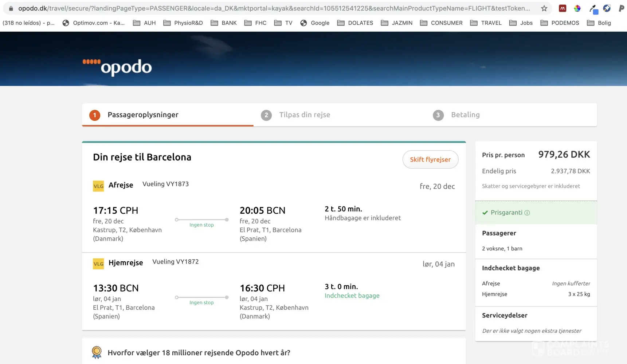Activate the eyedropper color picker extension
The image size is (627, 364).
point(593,9)
